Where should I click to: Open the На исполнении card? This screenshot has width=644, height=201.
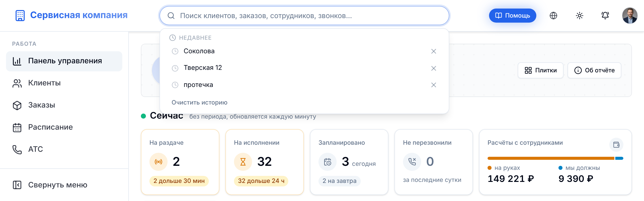pos(265,162)
